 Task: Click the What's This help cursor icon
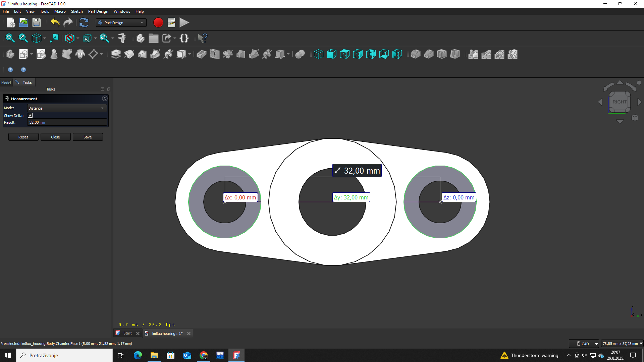coord(202,38)
